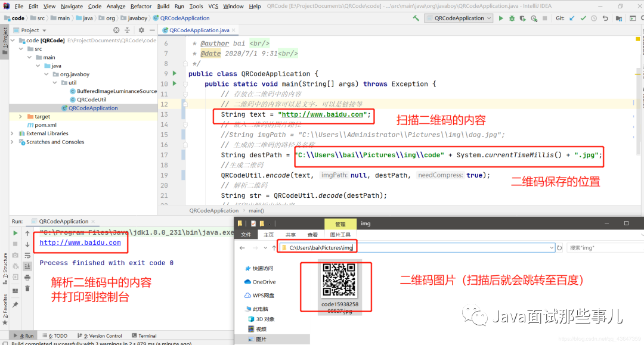Open the 查看 ribbon tab in Explorer

click(x=312, y=235)
